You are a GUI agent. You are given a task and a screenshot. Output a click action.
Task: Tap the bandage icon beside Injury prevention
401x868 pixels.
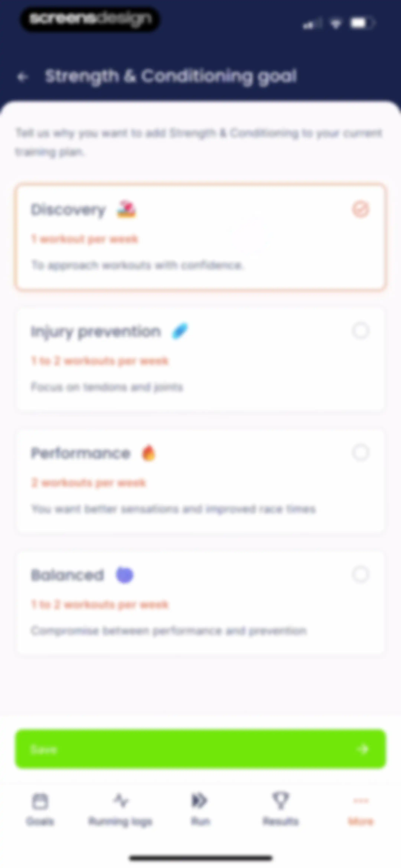(180, 331)
